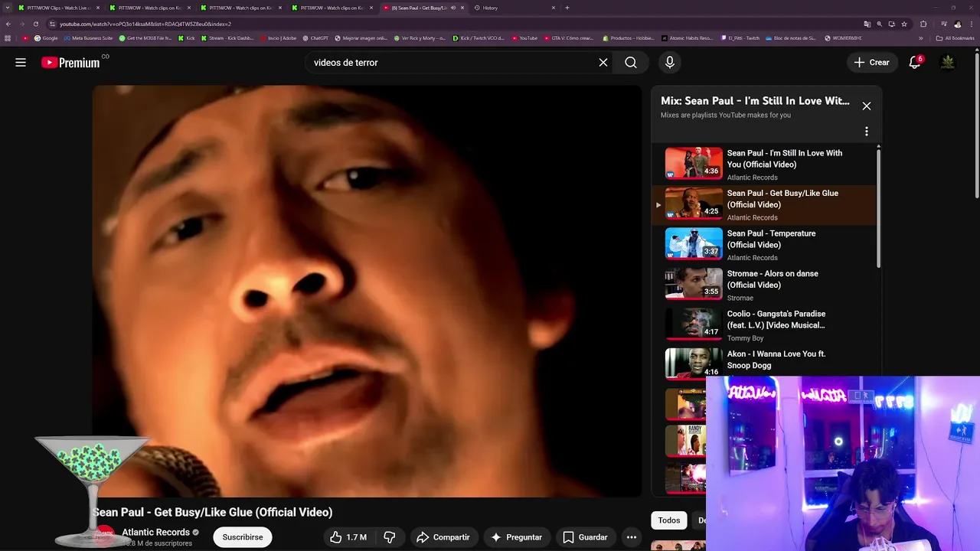Viewport: 980px width, 551px height.
Task: Click the video player to pause
Action: point(367,291)
